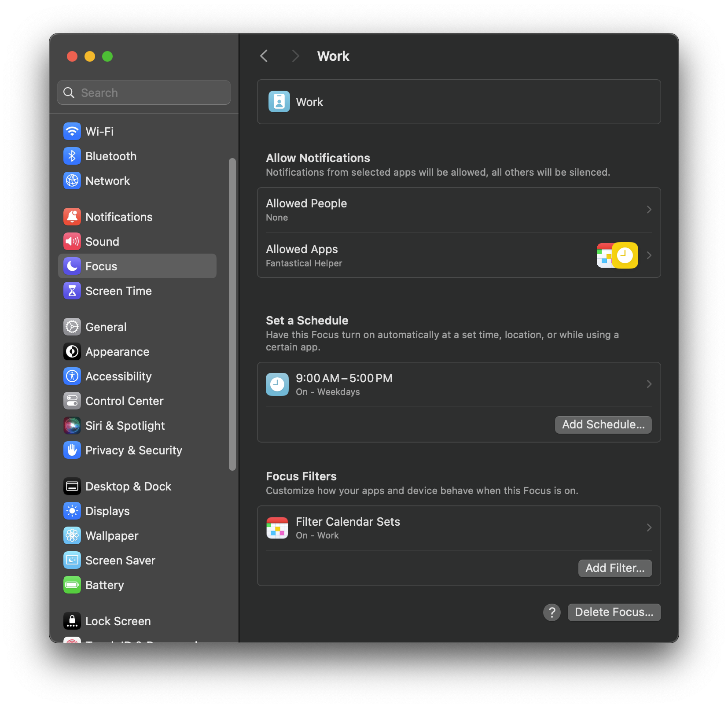Click the Add Schedule... button
This screenshot has width=728, height=708.
pyautogui.click(x=603, y=424)
